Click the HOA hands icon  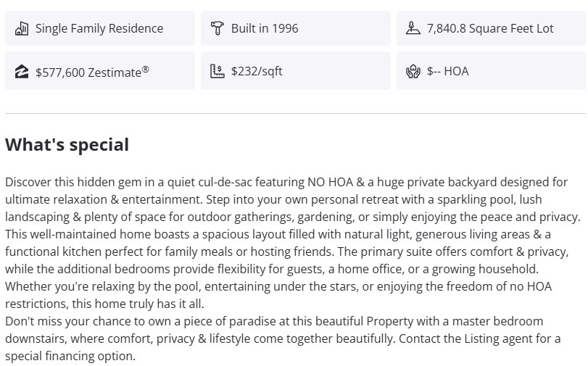(413, 72)
